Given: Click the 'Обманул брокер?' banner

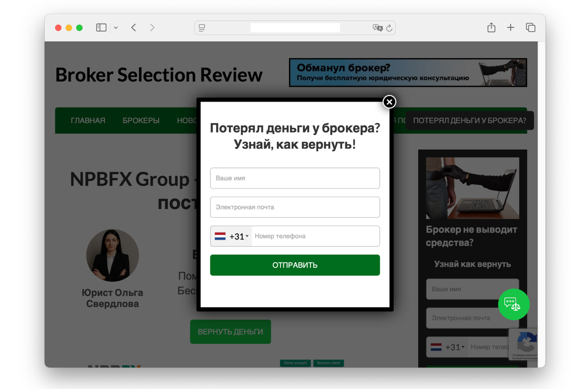Looking at the screenshot, I should click(x=408, y=72).
